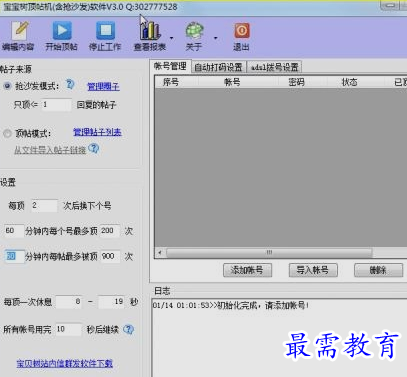407x377 pixels.
Task: Click the account list scroll left arrow
Action: (x=160, y=252)
